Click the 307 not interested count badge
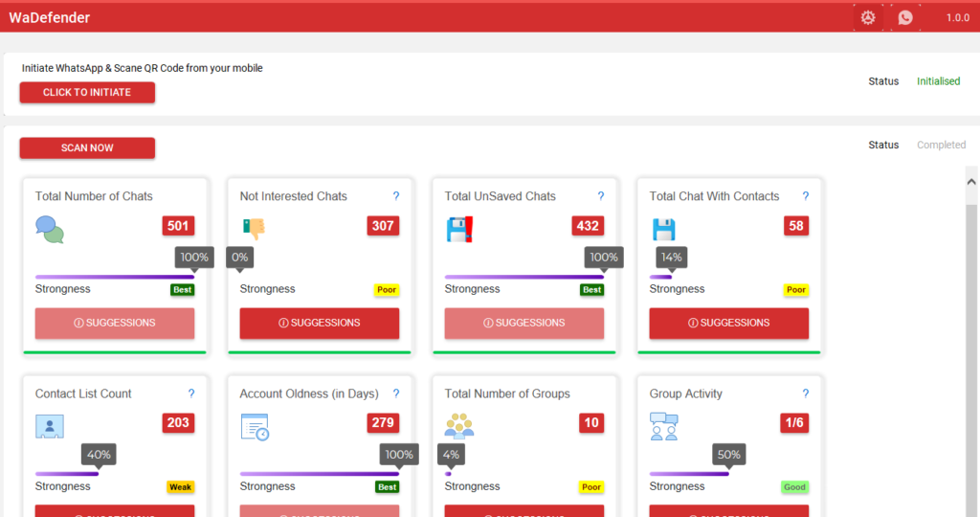980x517 pixels. pyautogui.click(x=383, y=226)
